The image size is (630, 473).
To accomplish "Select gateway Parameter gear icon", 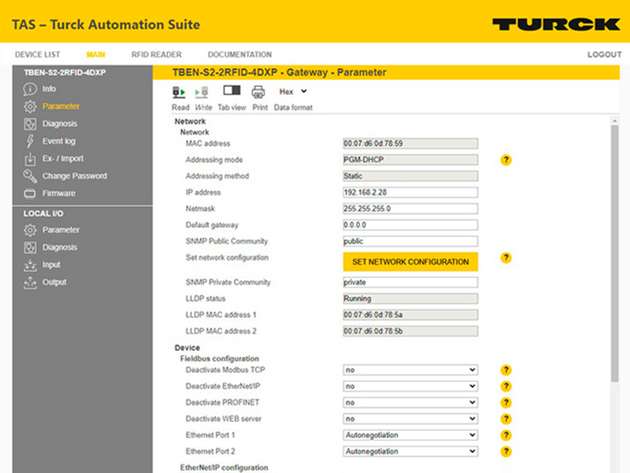I will point(30,106).
